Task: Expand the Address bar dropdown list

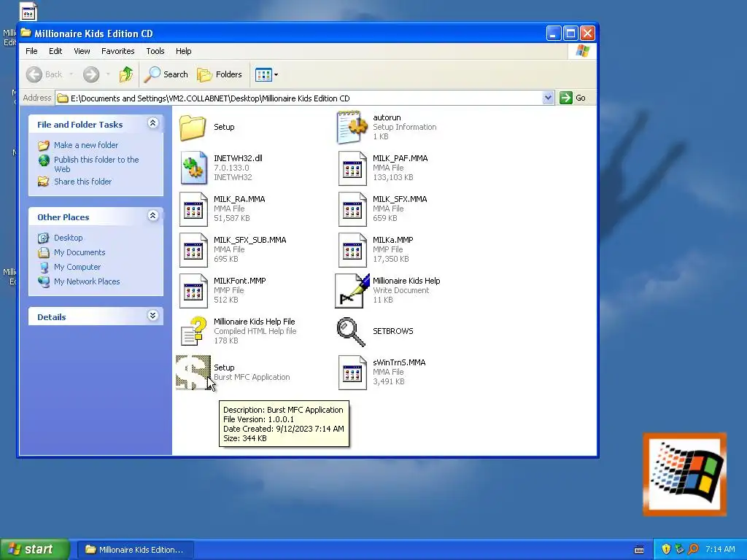Action: (x=548, y=98)
